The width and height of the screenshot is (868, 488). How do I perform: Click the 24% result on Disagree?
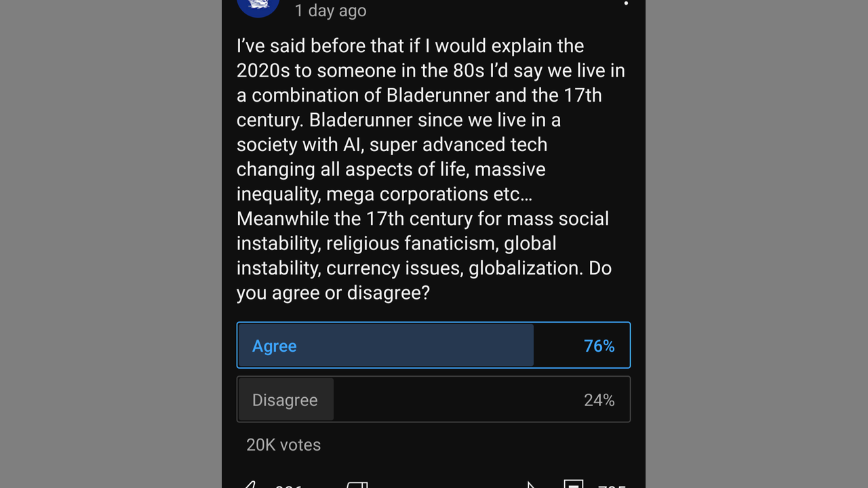coord(599,401)
